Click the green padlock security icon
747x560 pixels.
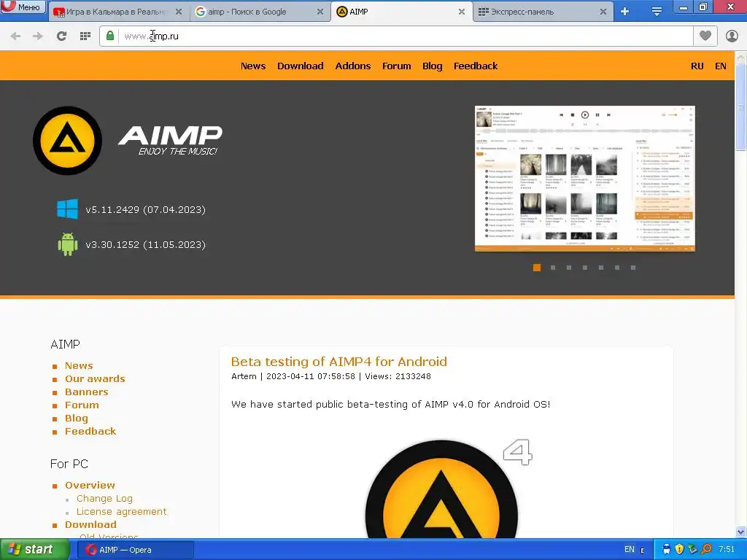tap(110, 36)
